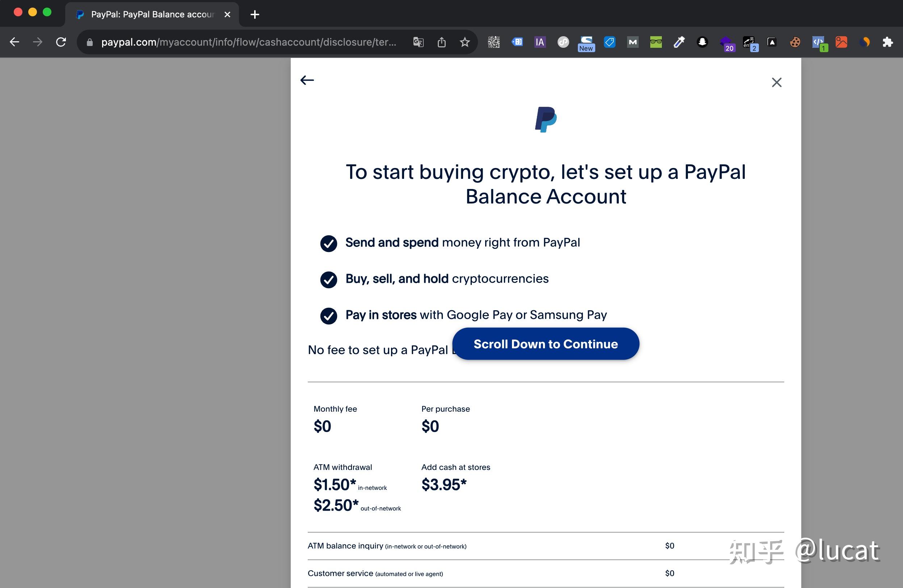Reload the page using the refresh button
The image size is (903, 588).
coord(61,42)
